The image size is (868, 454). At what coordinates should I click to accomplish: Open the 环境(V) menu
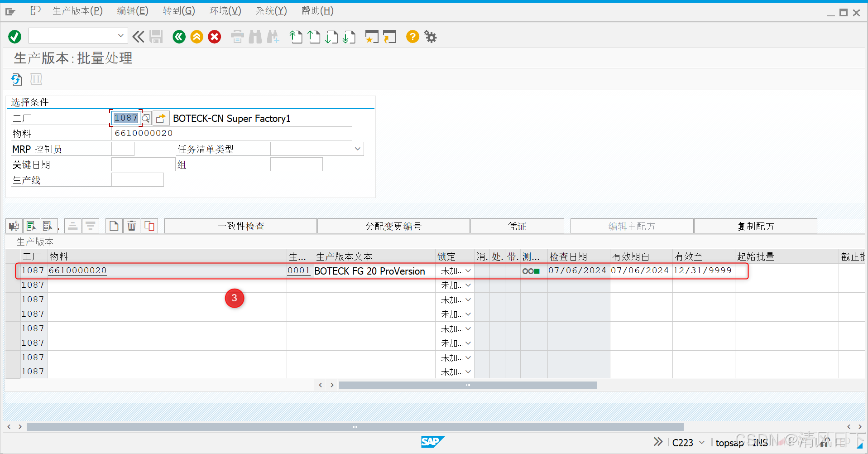click(x=225, y=11)
